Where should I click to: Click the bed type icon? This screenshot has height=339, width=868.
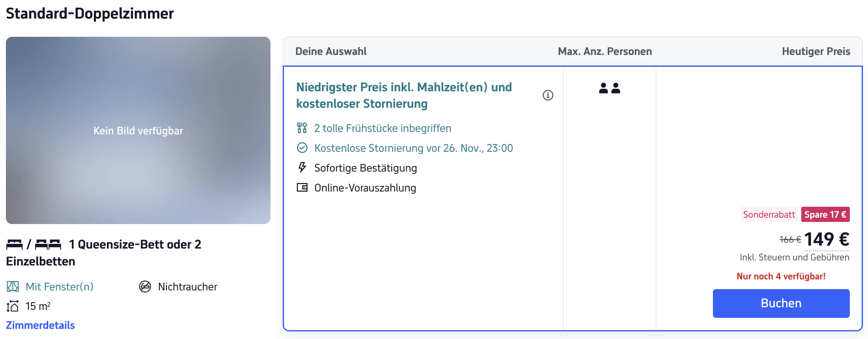point(34,244)
